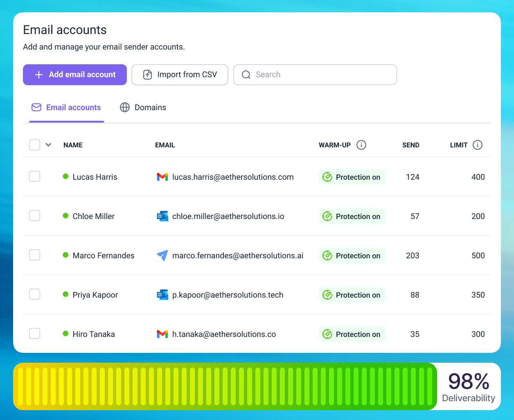
Task: Click the Outlook icon beside chloe.miller@aethersolutions.io
Action: [162, 216]
